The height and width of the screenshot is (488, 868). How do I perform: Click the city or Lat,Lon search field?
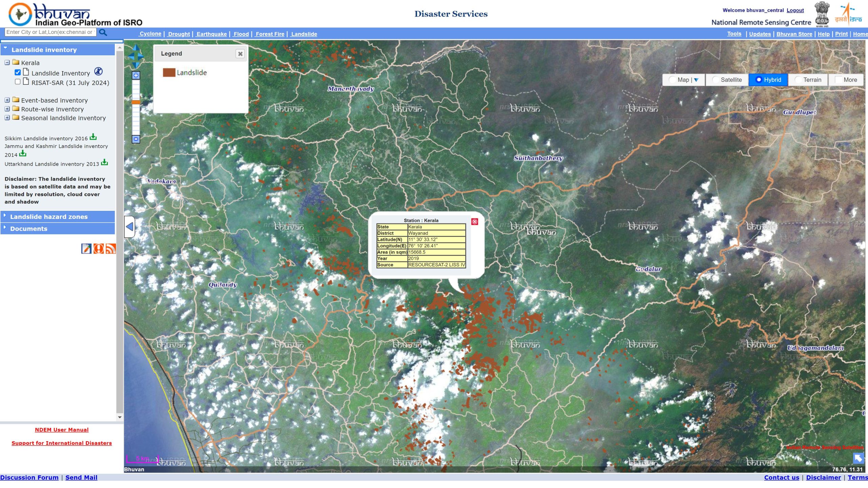[50, 32]
